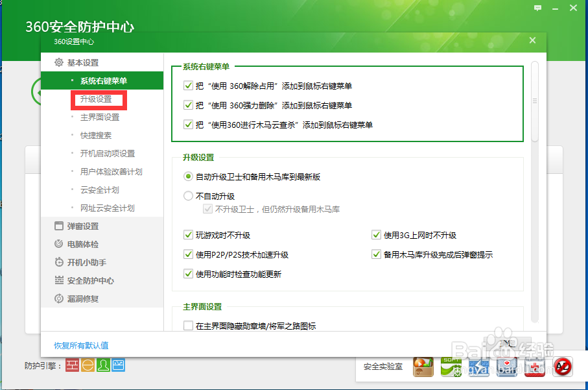Enable 在主界面隐藏勋章墙/将军之路图标 checkbox
The image size is (588, 390).
coord(188,326)
